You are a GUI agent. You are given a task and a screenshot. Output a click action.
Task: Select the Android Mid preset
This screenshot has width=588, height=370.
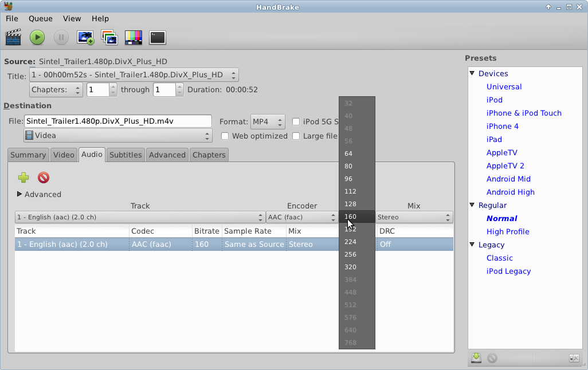point(508,179)
